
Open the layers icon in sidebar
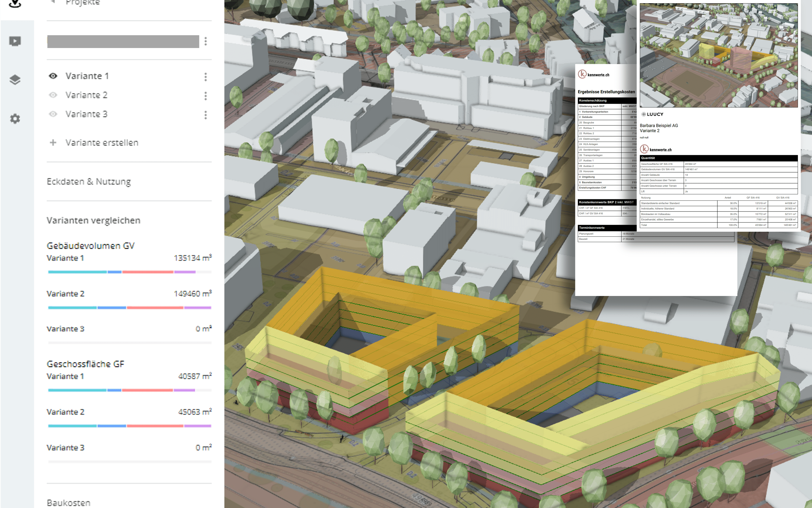point(15,80)
